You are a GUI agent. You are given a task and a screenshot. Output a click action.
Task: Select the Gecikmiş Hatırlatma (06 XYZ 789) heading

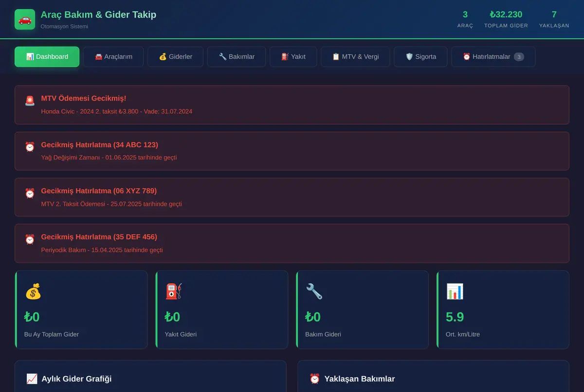tap(99, 191)
